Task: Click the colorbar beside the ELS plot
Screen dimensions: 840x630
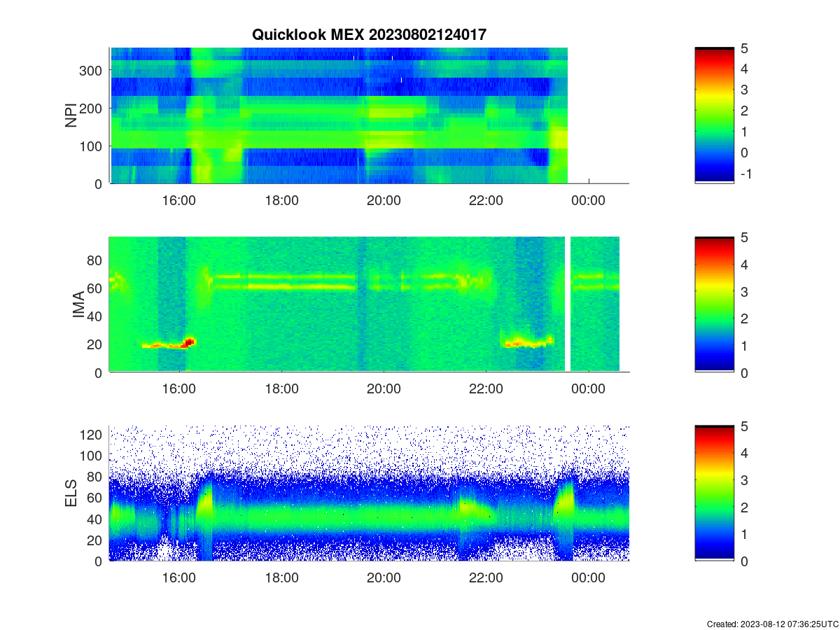Action: [715, 493]
